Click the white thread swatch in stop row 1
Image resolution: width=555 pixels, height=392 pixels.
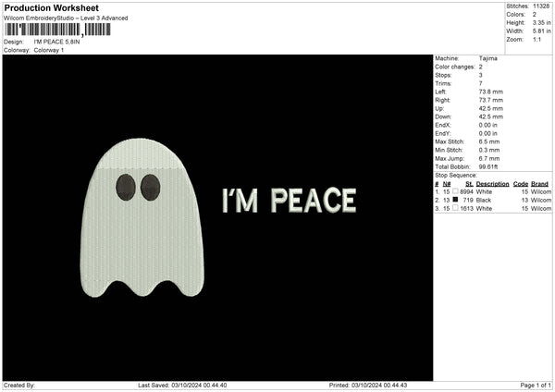tap(455, 191)
